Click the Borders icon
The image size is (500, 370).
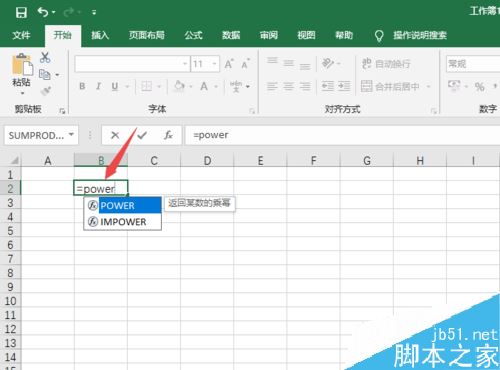coord(146,87)
